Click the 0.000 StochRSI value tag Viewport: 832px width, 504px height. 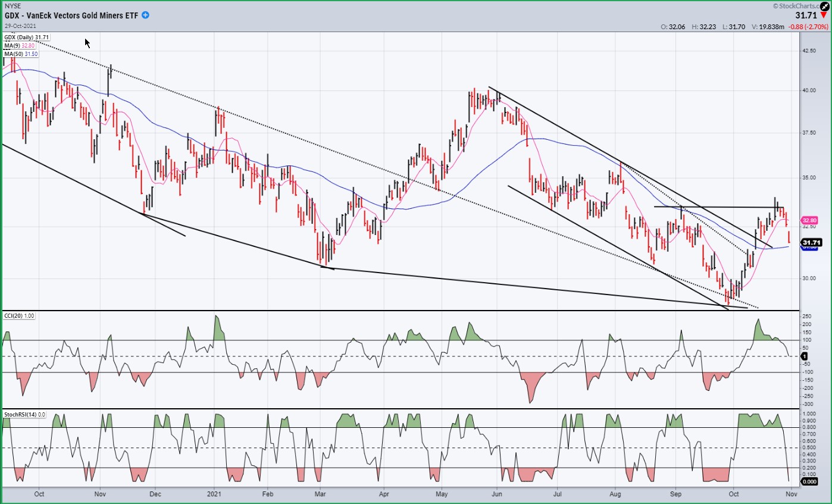click(810, 483)
